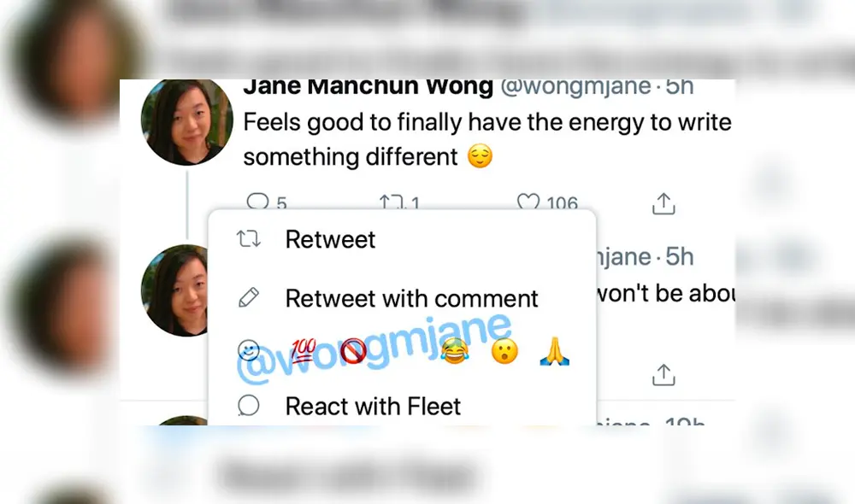React with the 🚫 prohibited emoji
Viewport: 855px width, 504px height.
tap(353, 349)
